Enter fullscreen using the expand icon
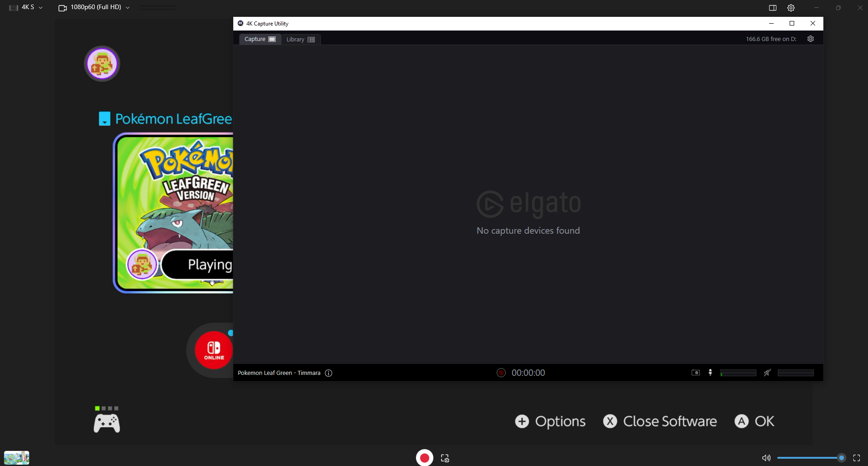 click(x=857, y=458)
